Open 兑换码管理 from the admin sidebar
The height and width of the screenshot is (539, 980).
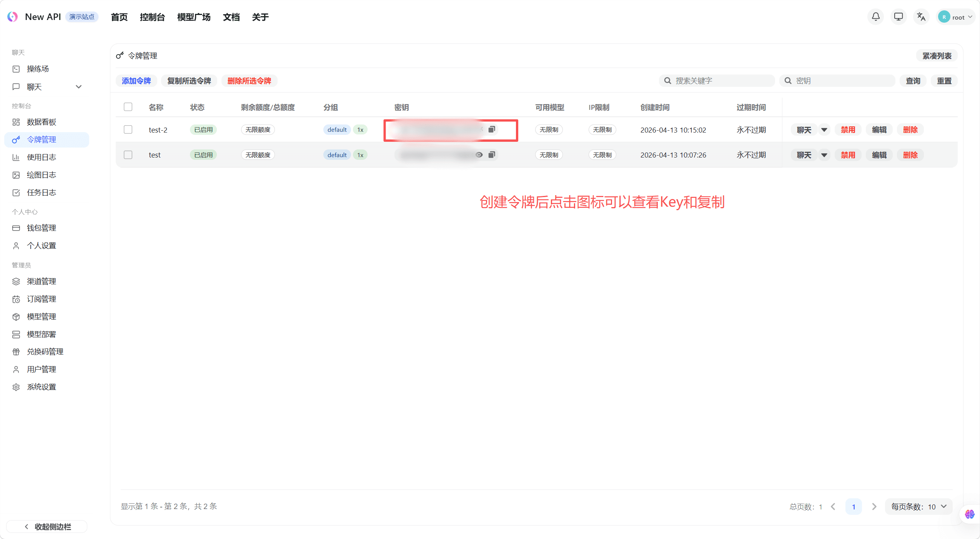[x=45, y=351]
